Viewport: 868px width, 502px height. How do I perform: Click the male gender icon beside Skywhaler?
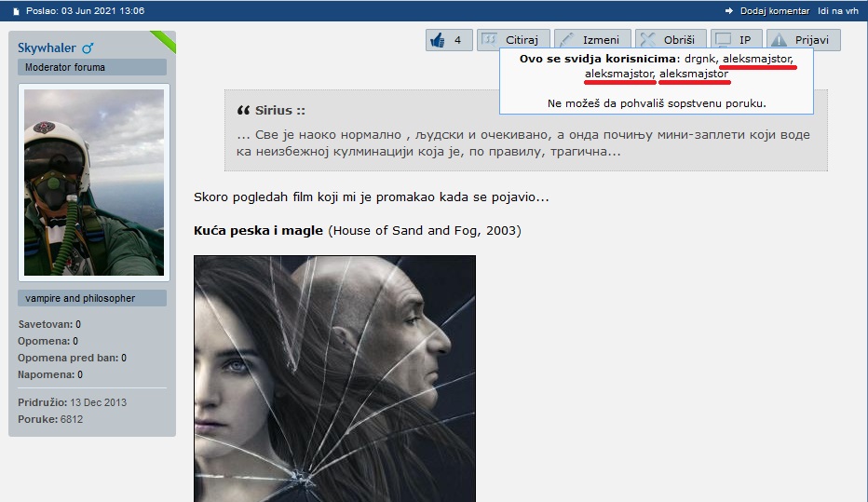tap(88, 48)
